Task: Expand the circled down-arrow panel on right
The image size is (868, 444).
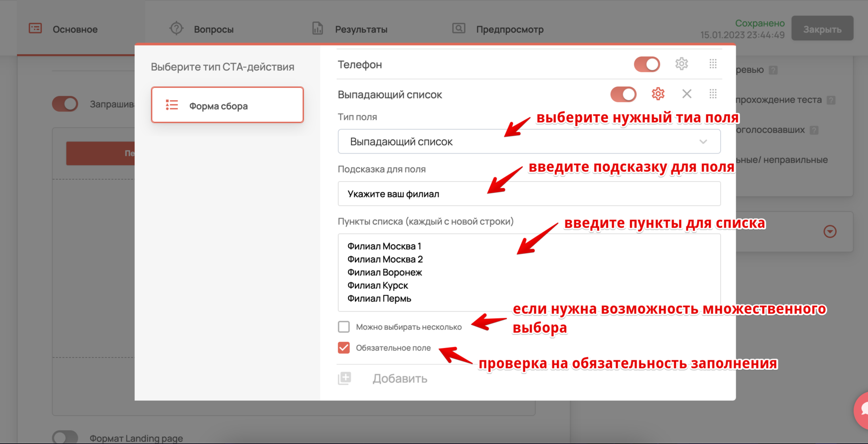Action: coord(830,231)
